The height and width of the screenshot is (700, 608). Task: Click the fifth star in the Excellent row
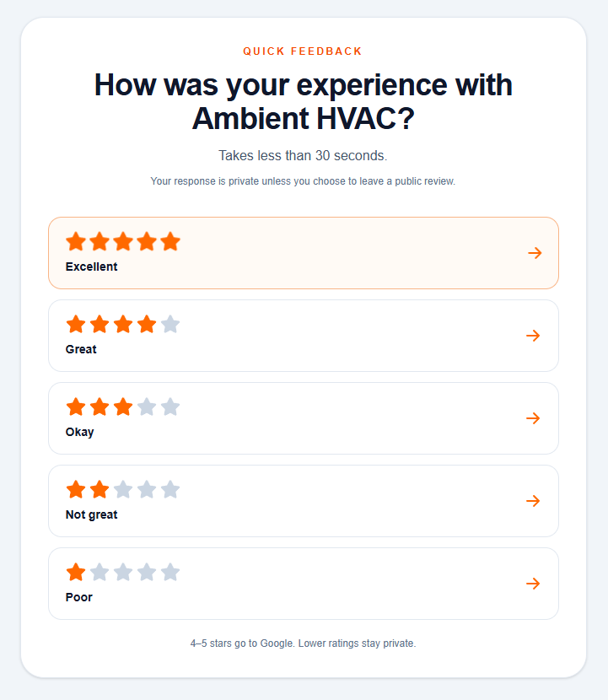[x=170, y=242]
